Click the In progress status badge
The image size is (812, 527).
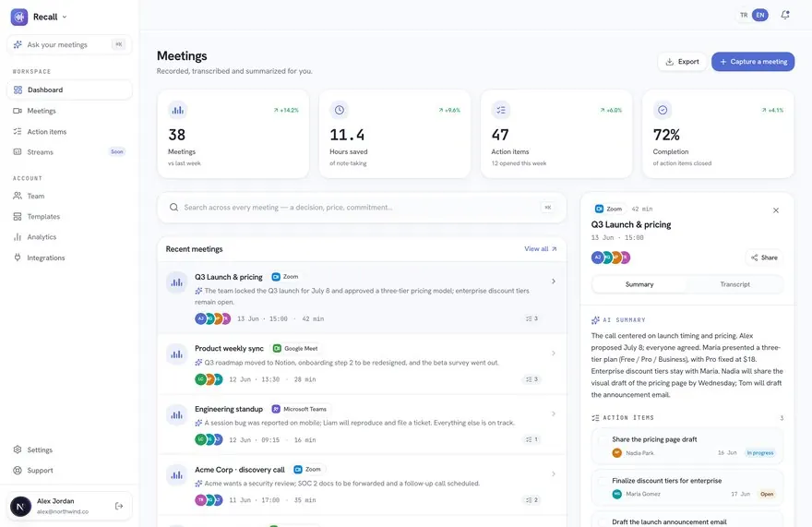pyautogui.click(x=759, y=453)
